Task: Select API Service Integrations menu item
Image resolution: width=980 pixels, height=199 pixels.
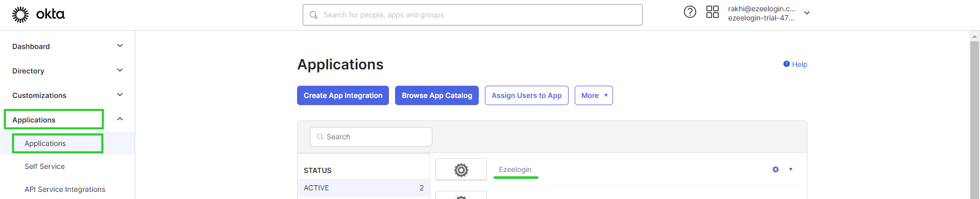Action: pos(65,189)
